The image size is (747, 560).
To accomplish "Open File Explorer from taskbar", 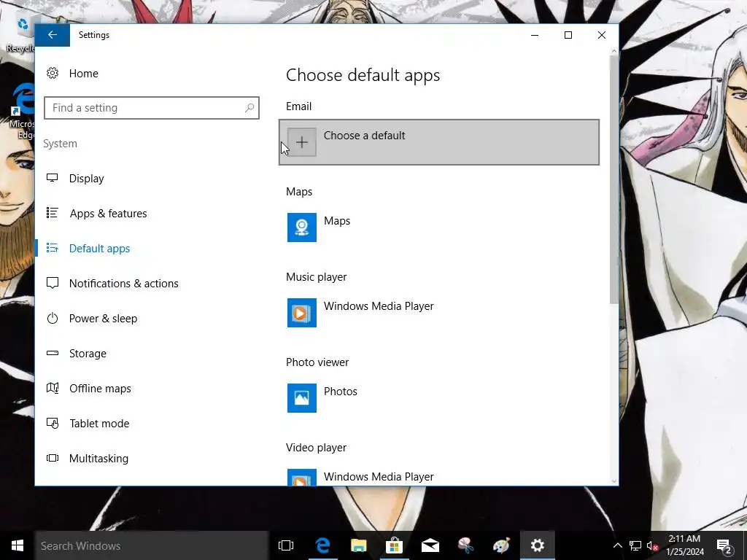I will pyautogui.click(x=358, y=545).
